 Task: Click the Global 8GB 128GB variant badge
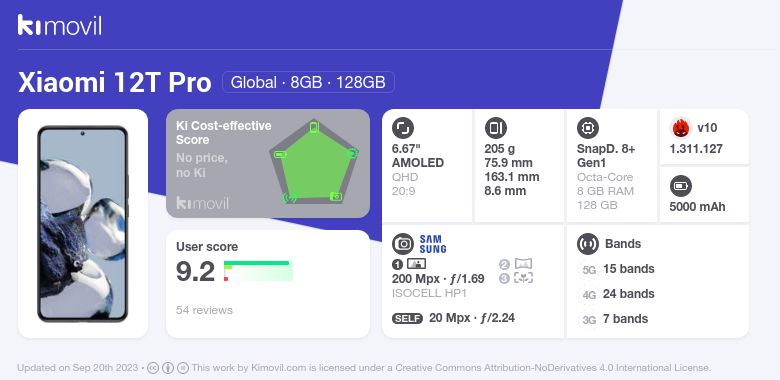(x=308, y=82)
